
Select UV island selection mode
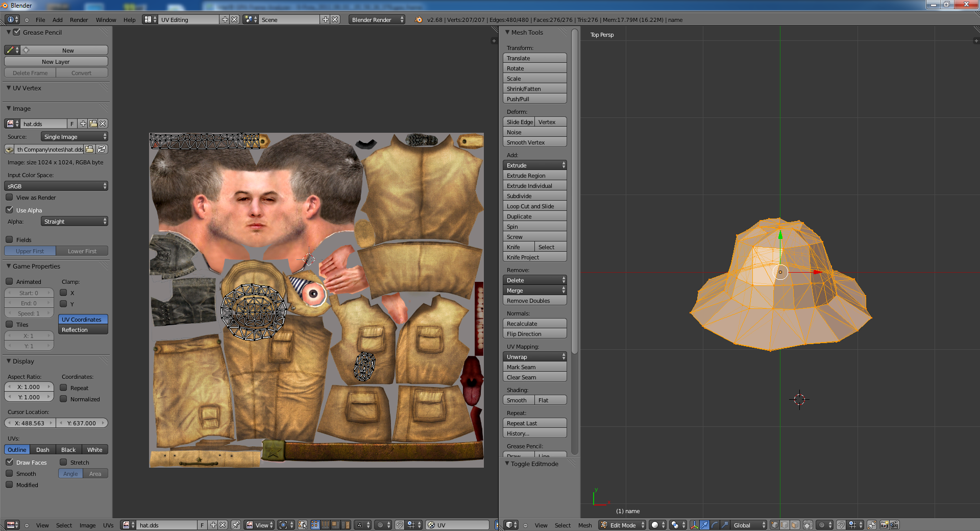coord(346,525)
